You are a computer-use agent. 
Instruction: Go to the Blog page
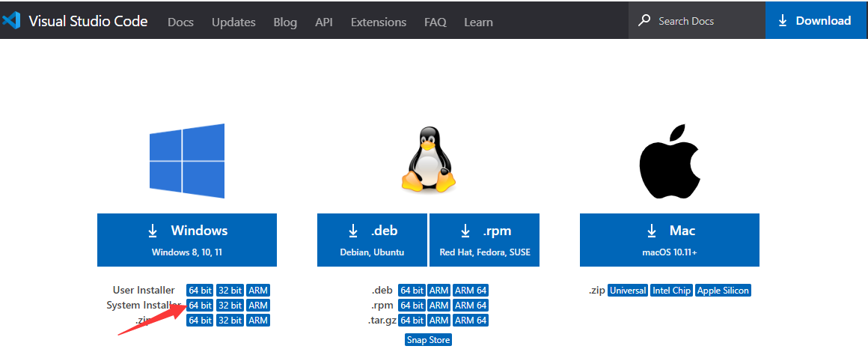[x=285, y=22]
